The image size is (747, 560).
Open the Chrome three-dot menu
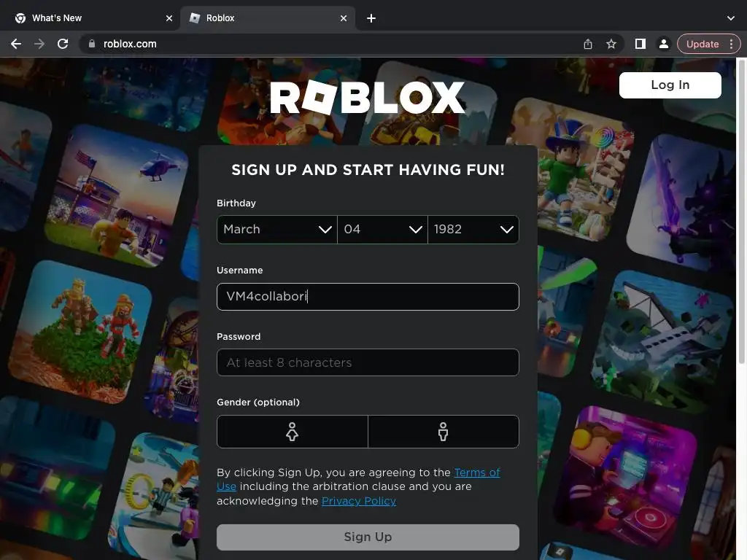[731, 44]
